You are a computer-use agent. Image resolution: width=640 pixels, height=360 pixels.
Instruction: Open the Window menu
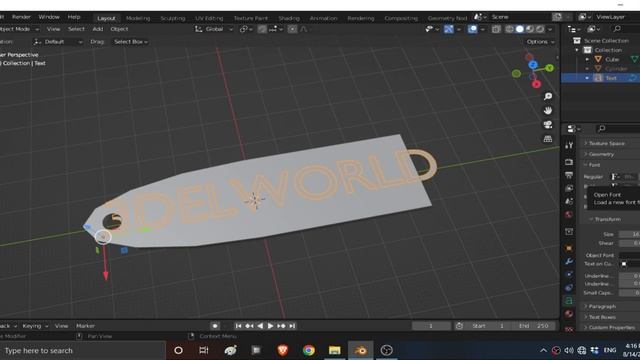click(x=49, y=17)
